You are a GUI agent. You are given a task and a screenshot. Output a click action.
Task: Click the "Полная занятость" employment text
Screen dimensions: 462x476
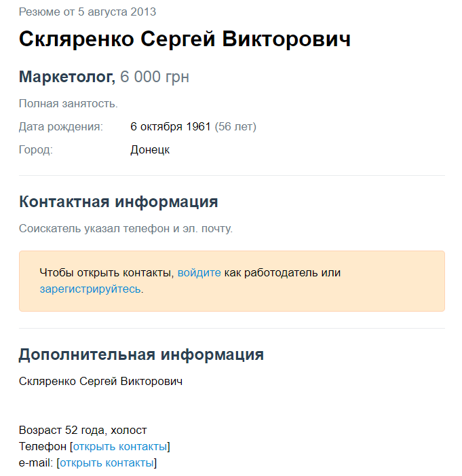click(69, 104)
